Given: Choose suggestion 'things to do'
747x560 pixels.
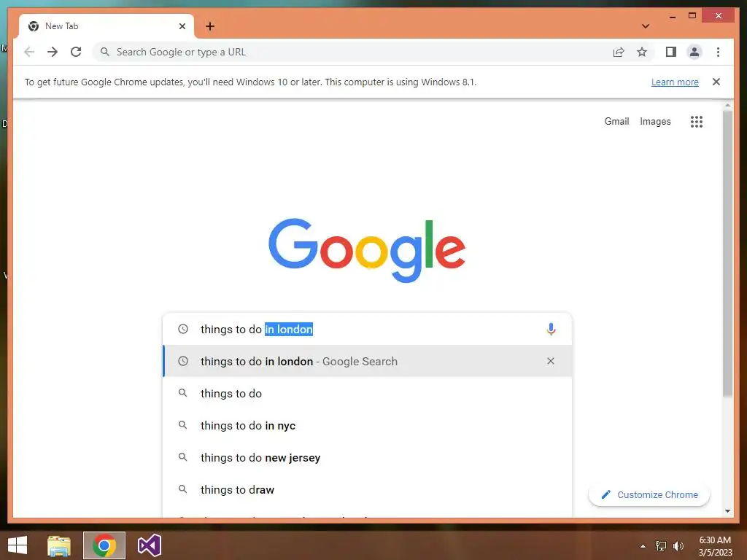Looking at the screenshot, I should click(368, 393).
